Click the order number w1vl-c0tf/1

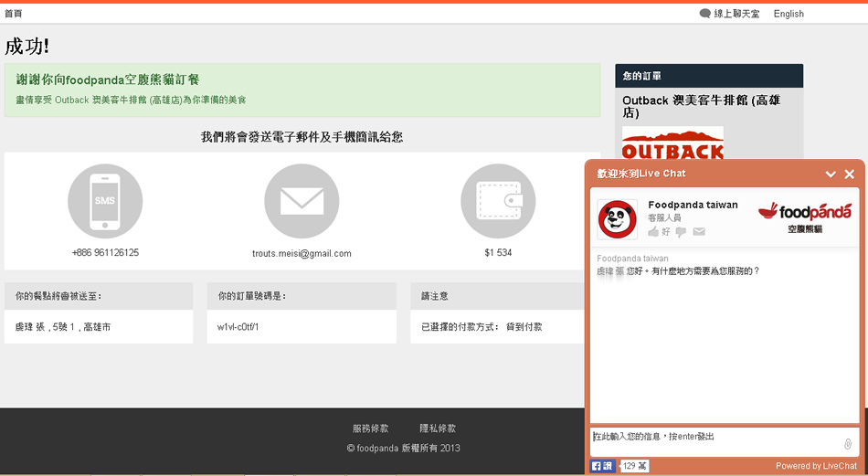[x=238, y=327]
